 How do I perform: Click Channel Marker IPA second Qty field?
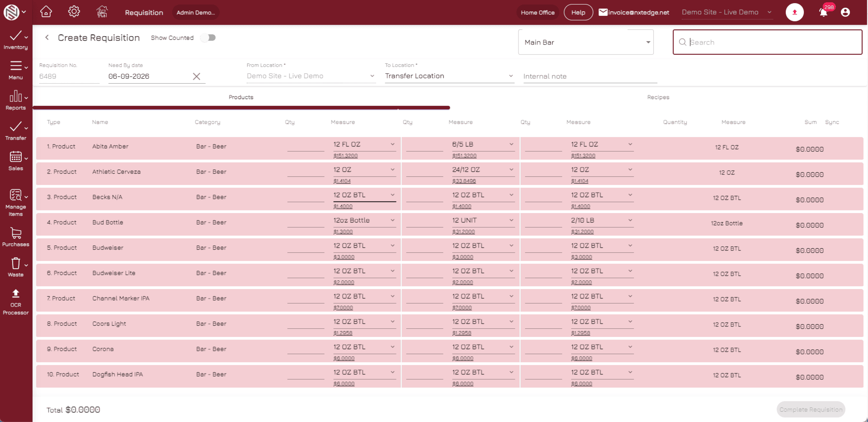(x=425, y=298)
